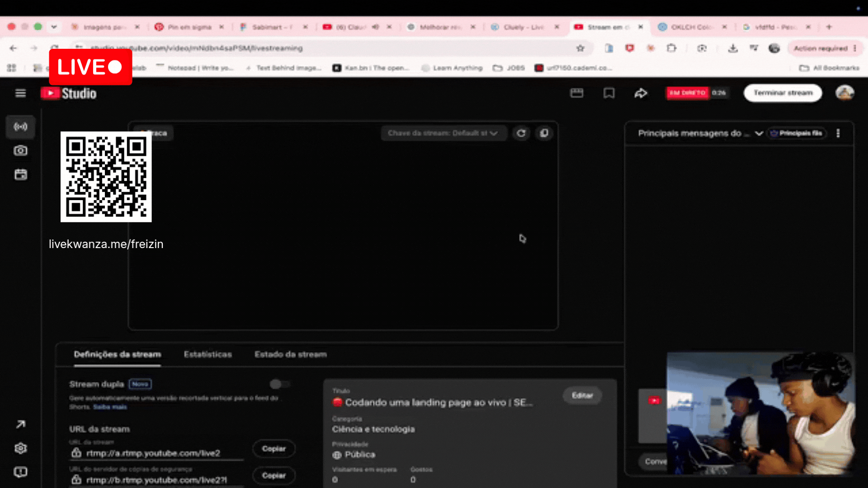
Task: Open the Send feedback icon in sidebar
Action: coord(20,472)
